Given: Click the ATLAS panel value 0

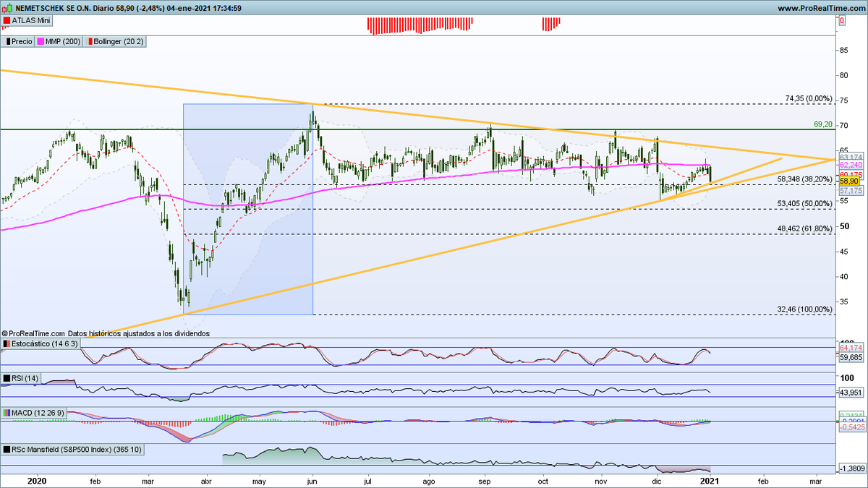Looking at the screenshot, I should (842, 21).
